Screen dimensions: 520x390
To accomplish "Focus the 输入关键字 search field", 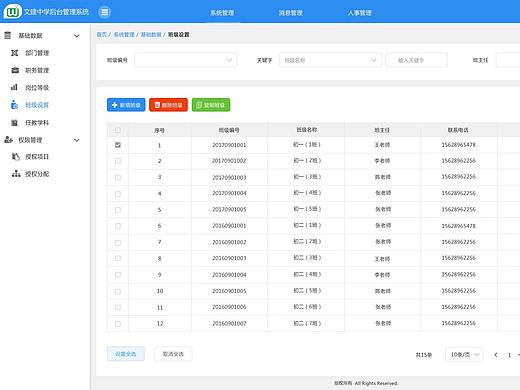I will tap(416, 60).
